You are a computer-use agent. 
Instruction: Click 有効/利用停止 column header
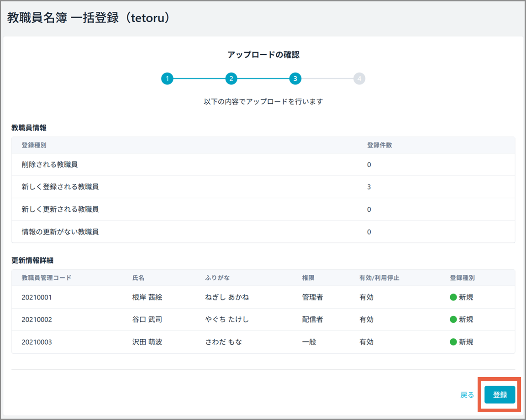click(x=379, y=278)
